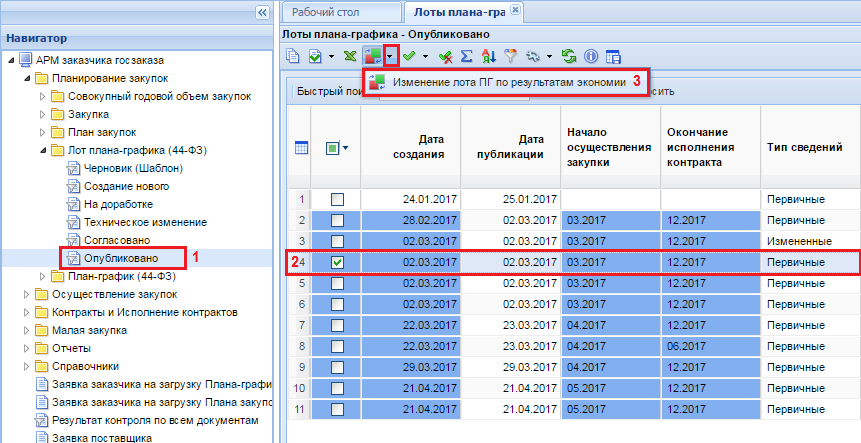Click the copy document toolbar icon
The height and width of the screenshot is (443, 861).
pyautogui.click(x=293, y=57)
